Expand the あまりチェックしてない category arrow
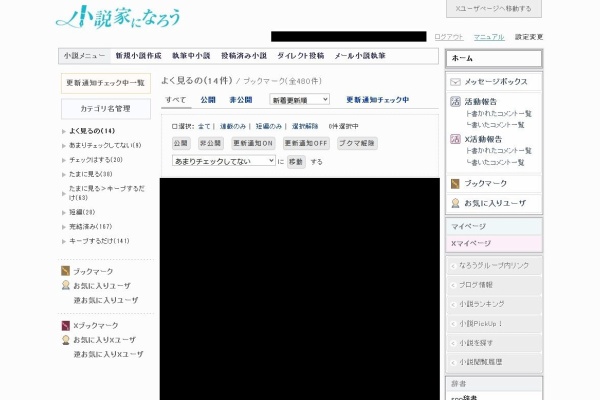600x400 pixels. click(64, 145)
